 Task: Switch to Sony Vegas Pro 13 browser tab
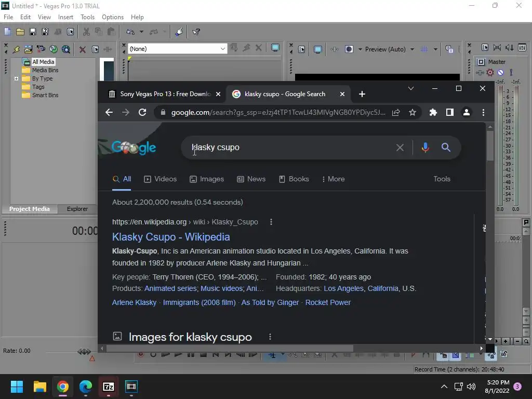(x=165, y=94)
